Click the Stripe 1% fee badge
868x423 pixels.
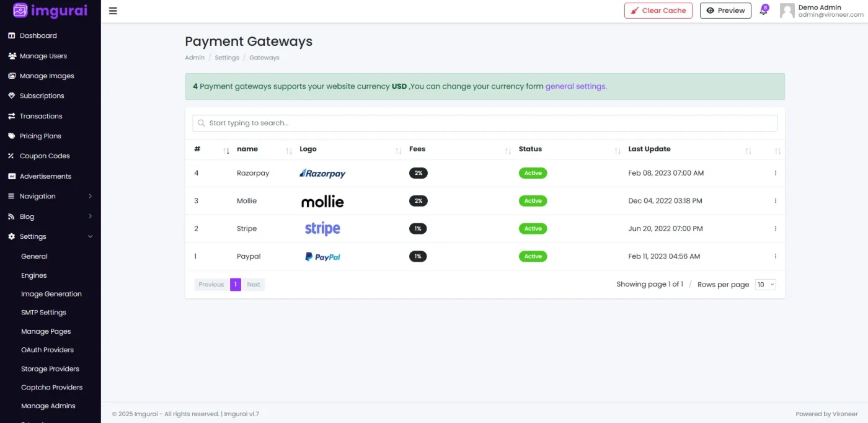pyautogui.click(x=418, y=229)
